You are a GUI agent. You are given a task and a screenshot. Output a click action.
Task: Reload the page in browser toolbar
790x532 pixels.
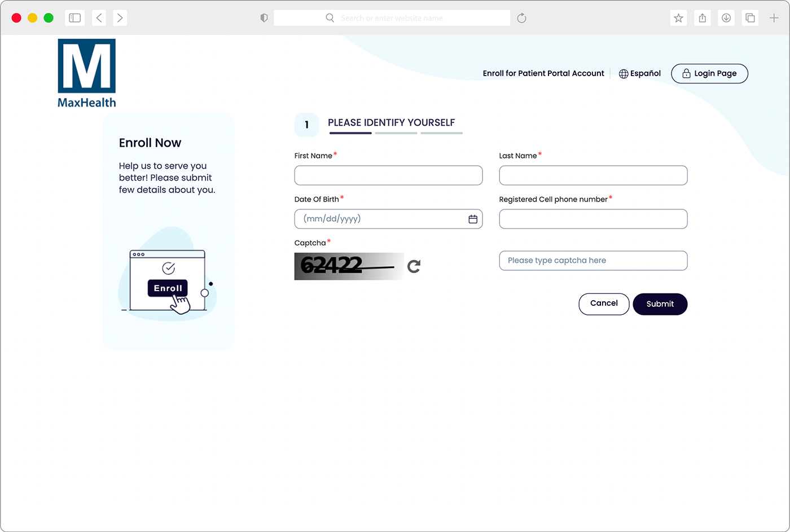[521, 18]
